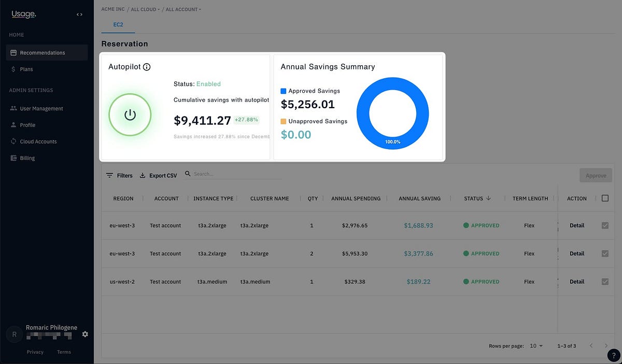Select the EC2 tab
This screenshot has height=364, width=622.
(118, 24)
